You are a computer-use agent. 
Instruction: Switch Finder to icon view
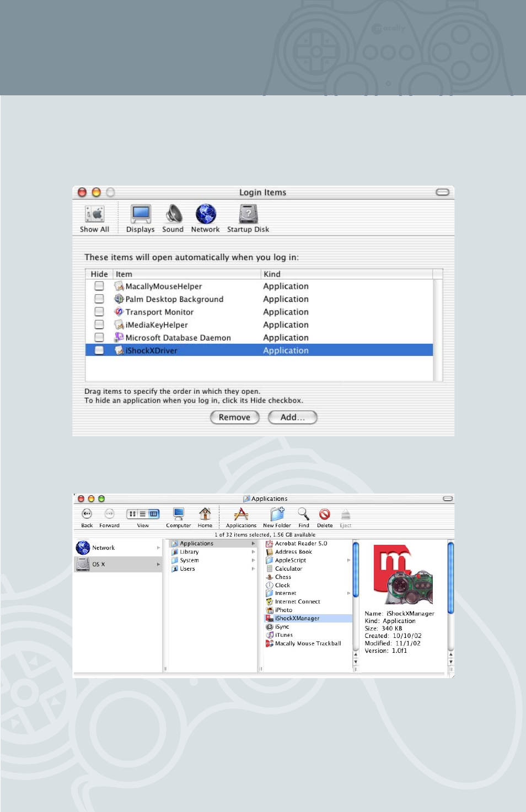point(132,514)
